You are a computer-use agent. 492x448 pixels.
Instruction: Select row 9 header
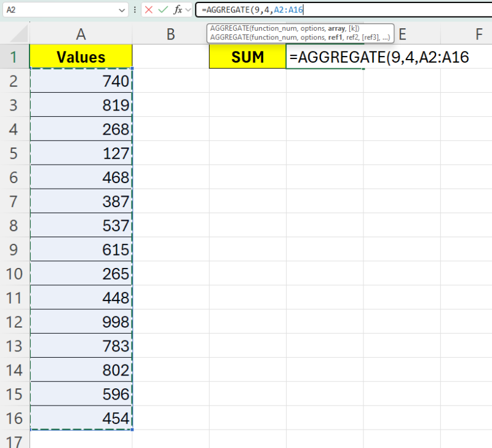point(15,250)
